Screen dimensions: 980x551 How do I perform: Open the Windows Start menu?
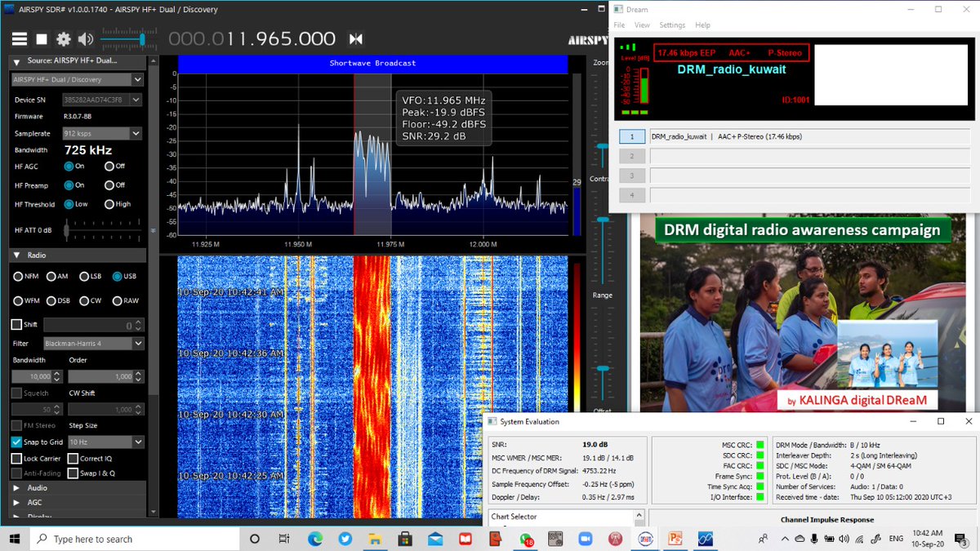tap(14, 539)
